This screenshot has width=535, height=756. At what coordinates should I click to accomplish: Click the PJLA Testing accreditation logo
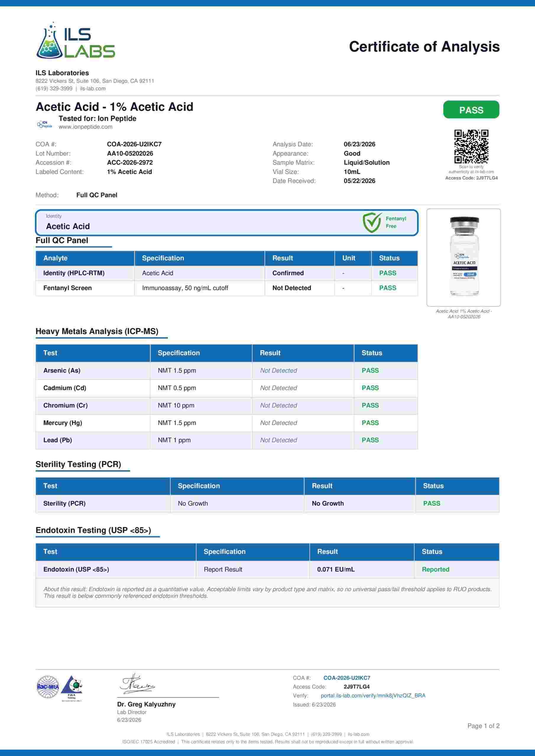[72, 688]
